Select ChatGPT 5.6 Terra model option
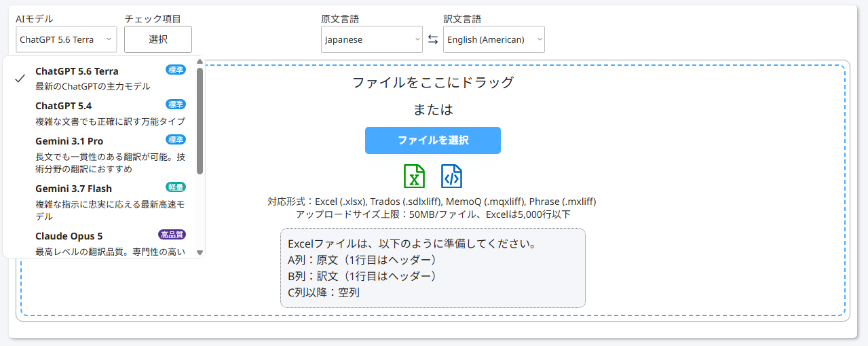This screenshot has height=346, width=868. pyautogui.click(x=100, y=78)
